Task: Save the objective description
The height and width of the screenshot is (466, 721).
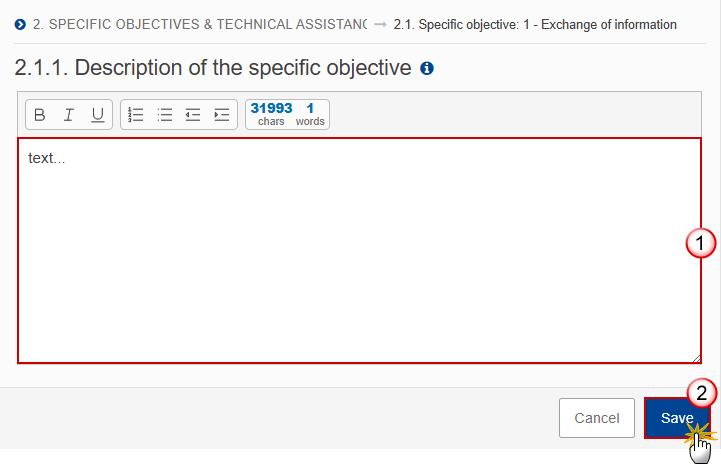Action: [x=677, y=418]
